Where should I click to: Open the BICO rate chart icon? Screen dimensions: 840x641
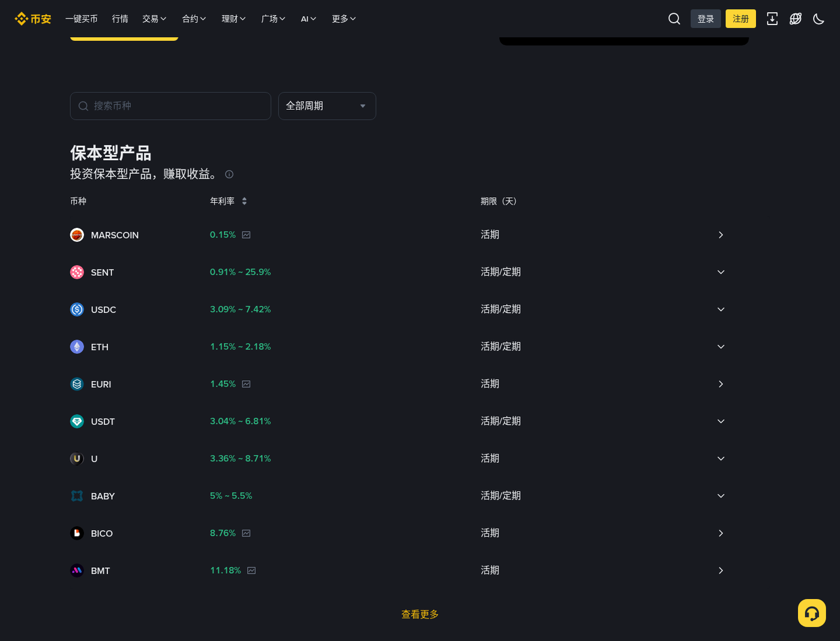[246, 533]
